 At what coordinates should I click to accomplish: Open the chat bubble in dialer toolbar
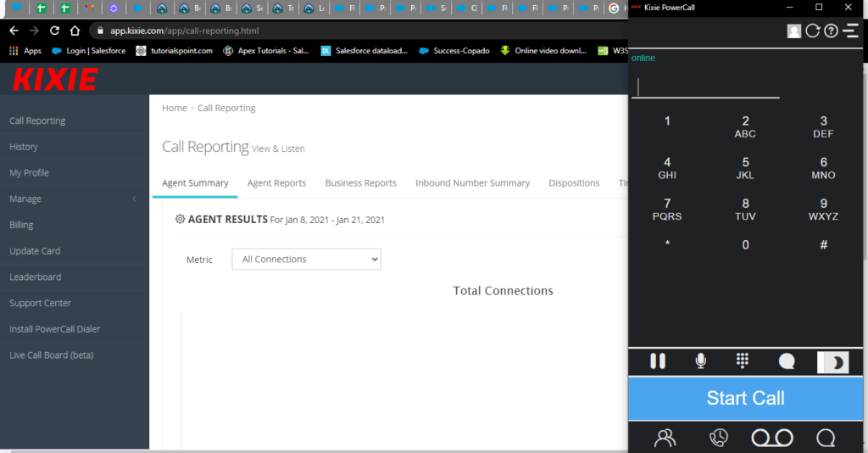click(787, 361)
